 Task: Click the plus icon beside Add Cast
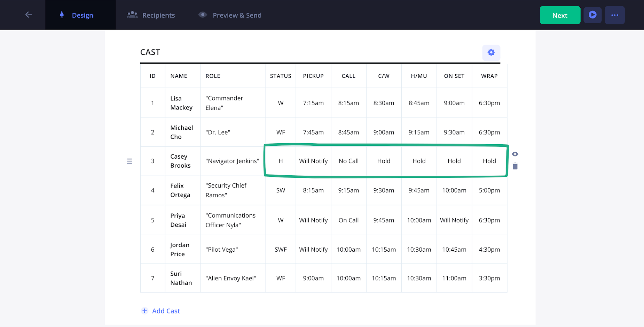[x=144, y=311]
